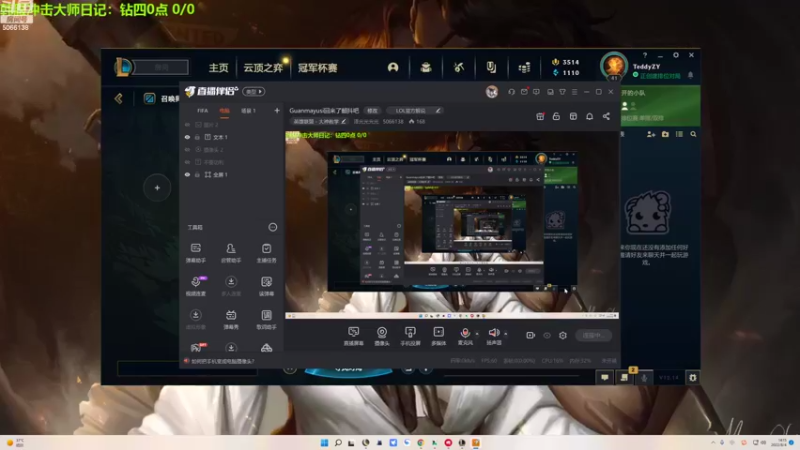The image size is (800, 450).
Task: Open streaming app share icon
Action: tap(606, 116)
